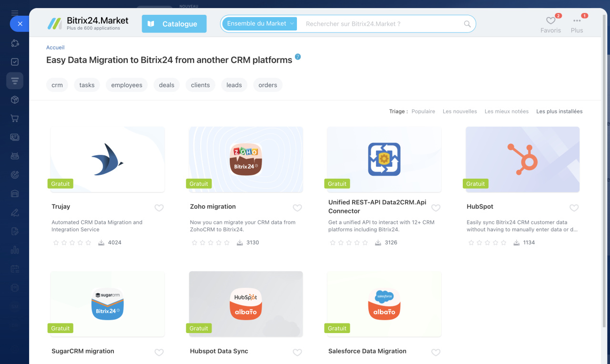The height and width of the screenshot is (364, 610).
Task: Favorite the Salesforce Data Migration app
Action: pos(436,353)
